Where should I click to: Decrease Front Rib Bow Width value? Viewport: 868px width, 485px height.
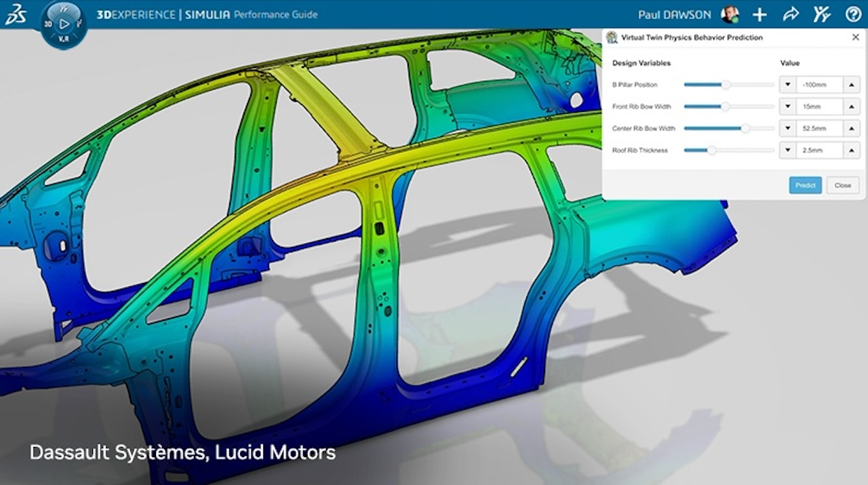787,106
